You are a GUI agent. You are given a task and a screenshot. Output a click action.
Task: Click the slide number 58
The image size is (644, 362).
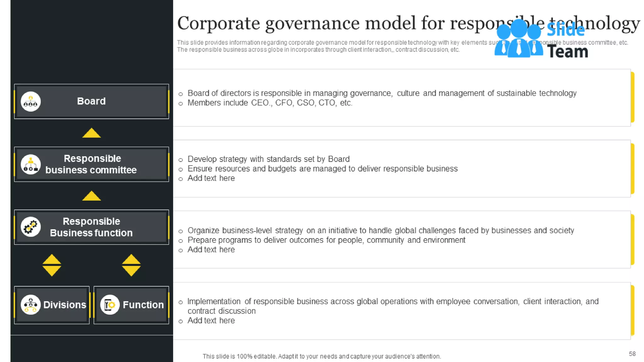[632, 354]
